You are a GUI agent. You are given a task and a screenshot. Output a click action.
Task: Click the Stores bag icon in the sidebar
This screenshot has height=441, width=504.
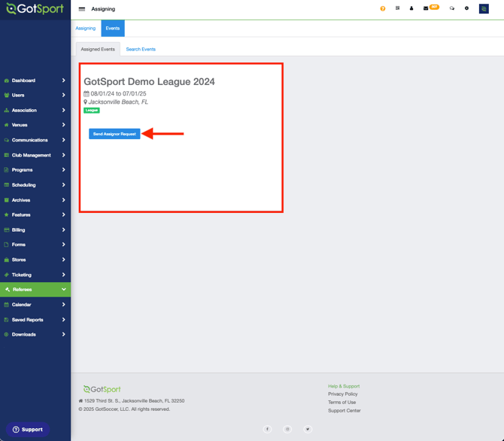coord(7,260)
